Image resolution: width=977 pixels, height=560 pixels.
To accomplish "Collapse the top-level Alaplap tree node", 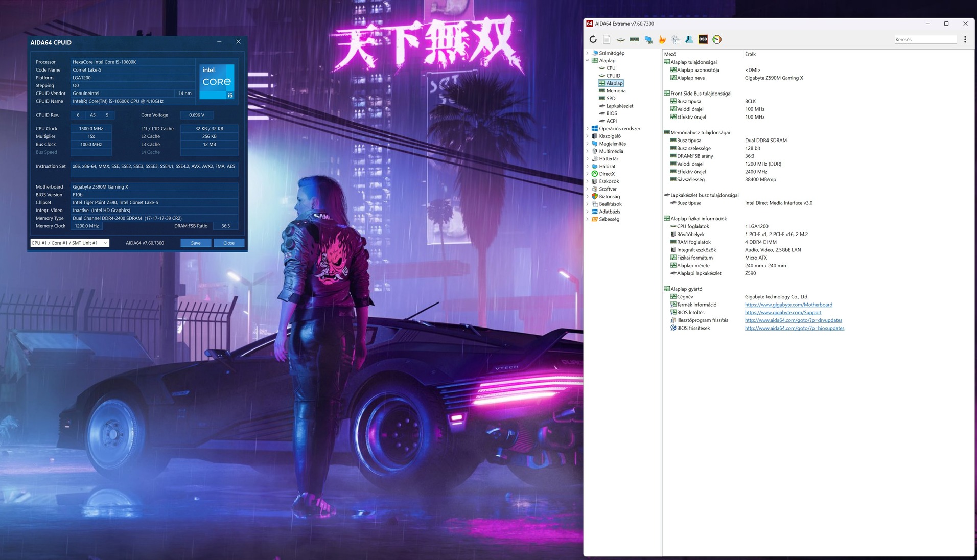I will point(588,60).
